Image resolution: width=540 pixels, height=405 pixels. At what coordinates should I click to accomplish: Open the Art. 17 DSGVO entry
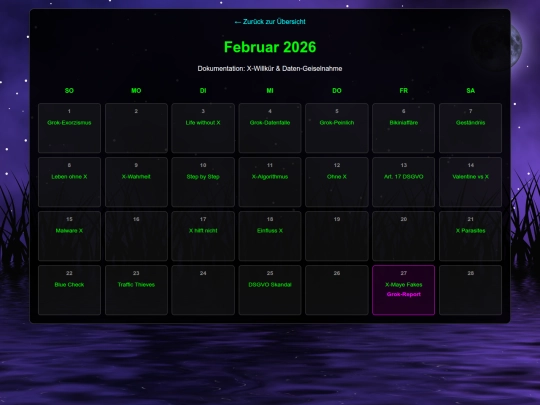(403, 177)
